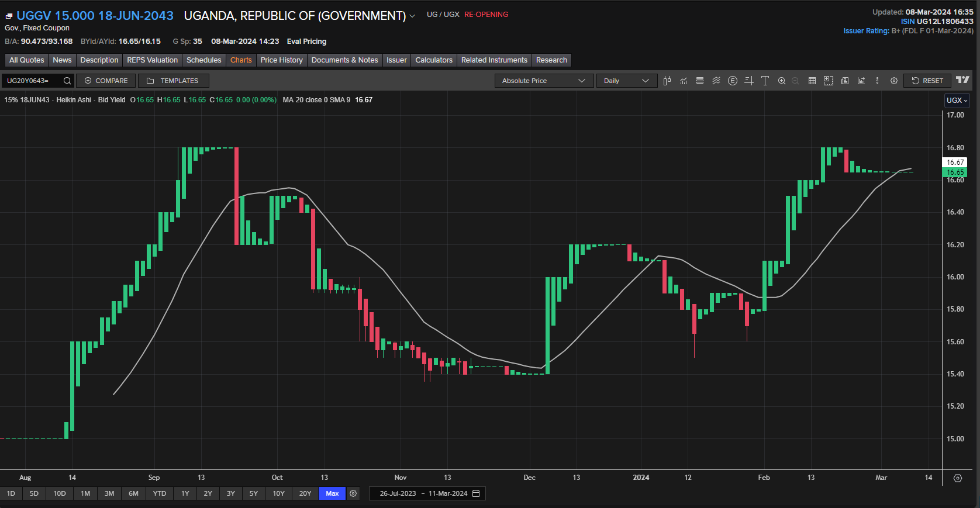Click the wavy lines icon in toolbar
Viewport: 980px width, 508px height.
tap(716, 81)
